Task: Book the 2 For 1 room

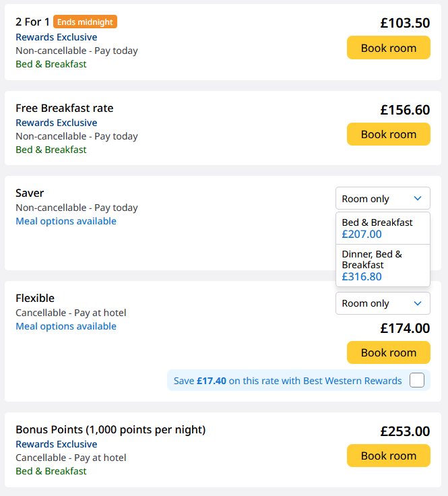Action: pyautogui.click(x=388, y=48)
